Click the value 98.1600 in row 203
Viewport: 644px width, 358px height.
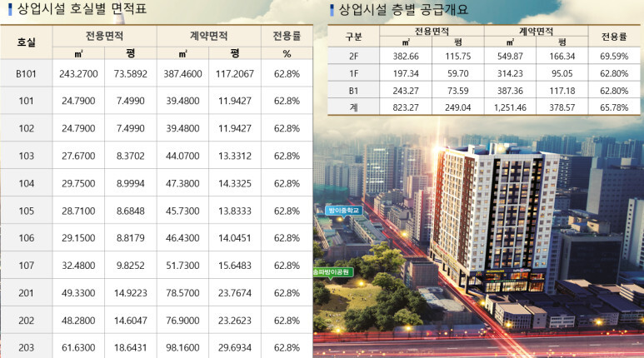tap(182, 348)
